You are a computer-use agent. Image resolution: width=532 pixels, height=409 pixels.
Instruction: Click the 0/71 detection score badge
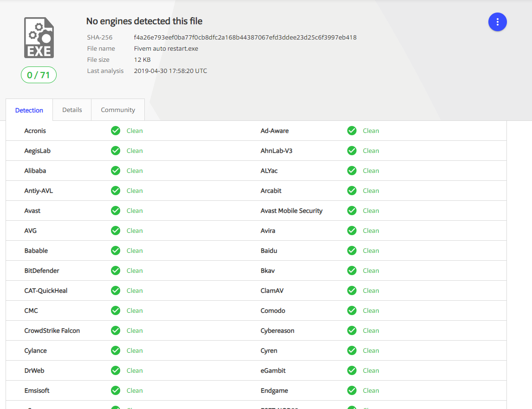(x=39, y=75)
